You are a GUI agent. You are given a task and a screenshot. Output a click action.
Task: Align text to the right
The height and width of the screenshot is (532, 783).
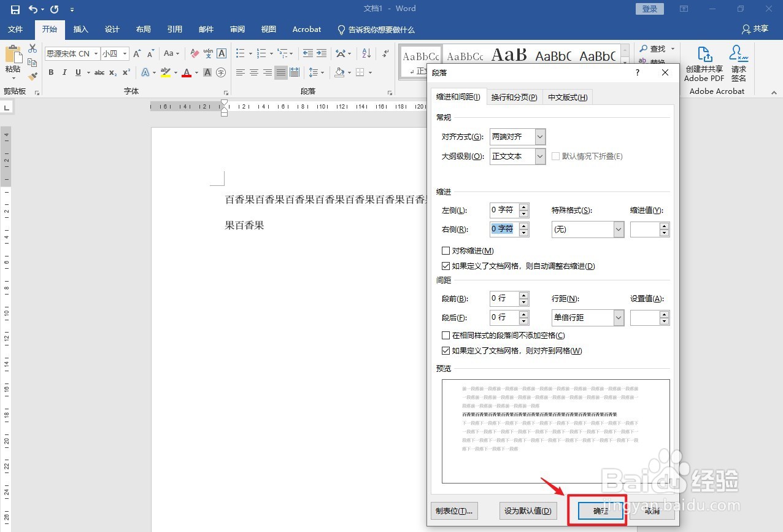pos(268,72)
